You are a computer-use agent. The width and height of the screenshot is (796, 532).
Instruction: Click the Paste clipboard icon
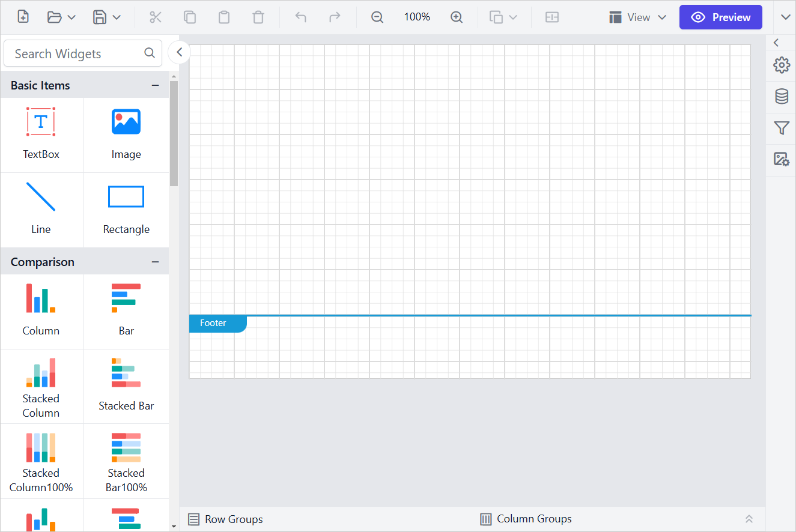point(224,17)
